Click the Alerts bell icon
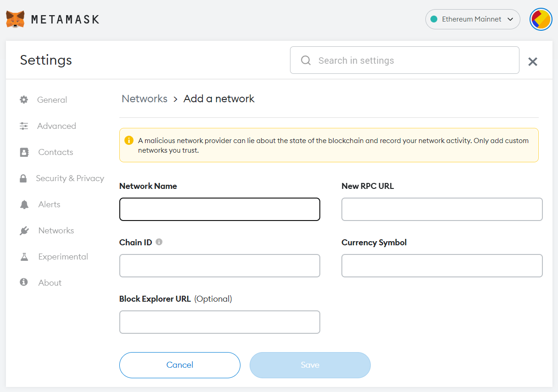Screen dimensions: 558x392 click(x=24, y=204)
